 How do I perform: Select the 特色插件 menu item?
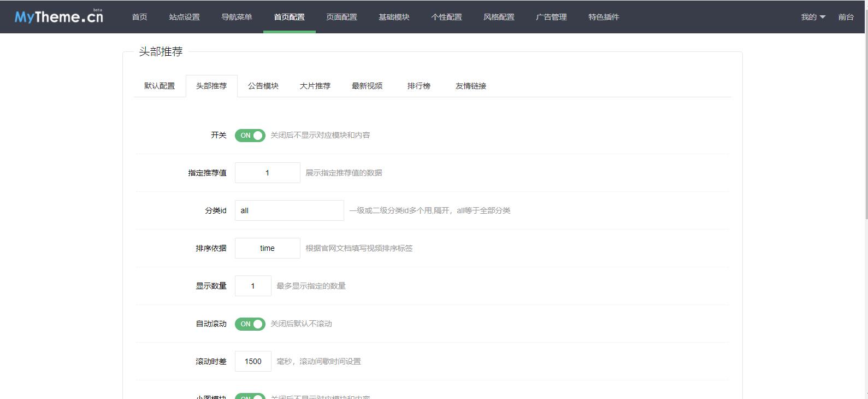604,17
